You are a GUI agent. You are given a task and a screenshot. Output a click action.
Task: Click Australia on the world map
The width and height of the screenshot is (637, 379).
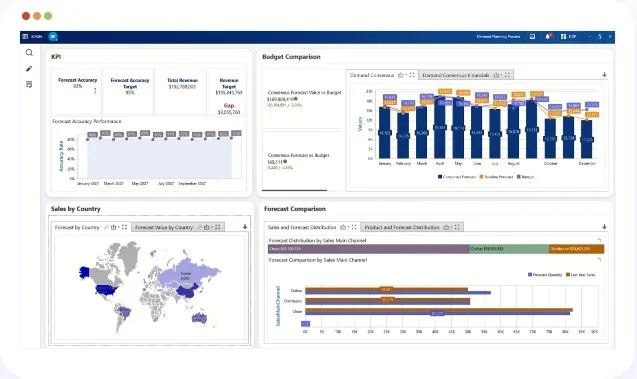coord(199,318)
